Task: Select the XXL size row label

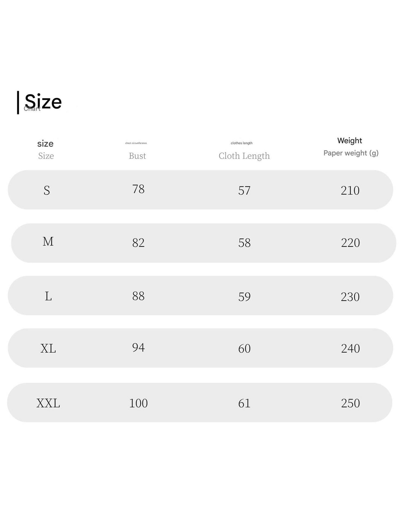Action: pyautogui.click(x=48, y=403)
